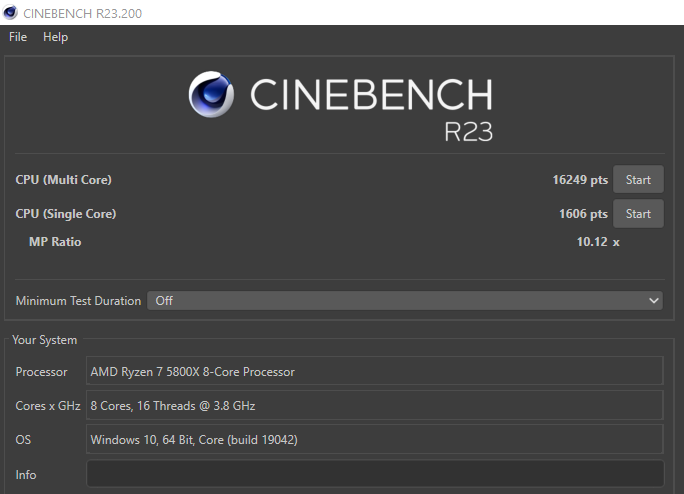Click the OS field Windows 10 64 Bit

(x=375, y=439)
